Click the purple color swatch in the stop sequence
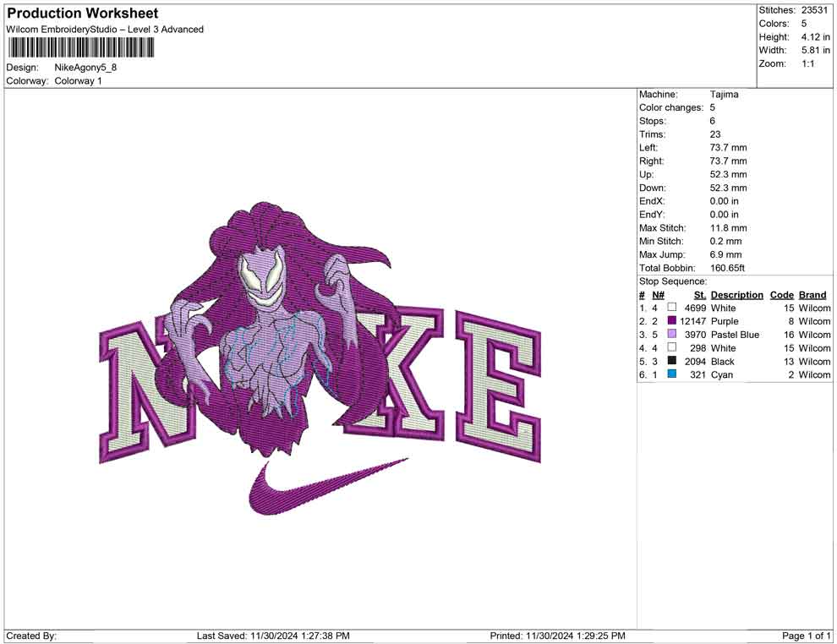Image resolution: width=837 pixels, height=644 pixels. [x=672, y=320]
